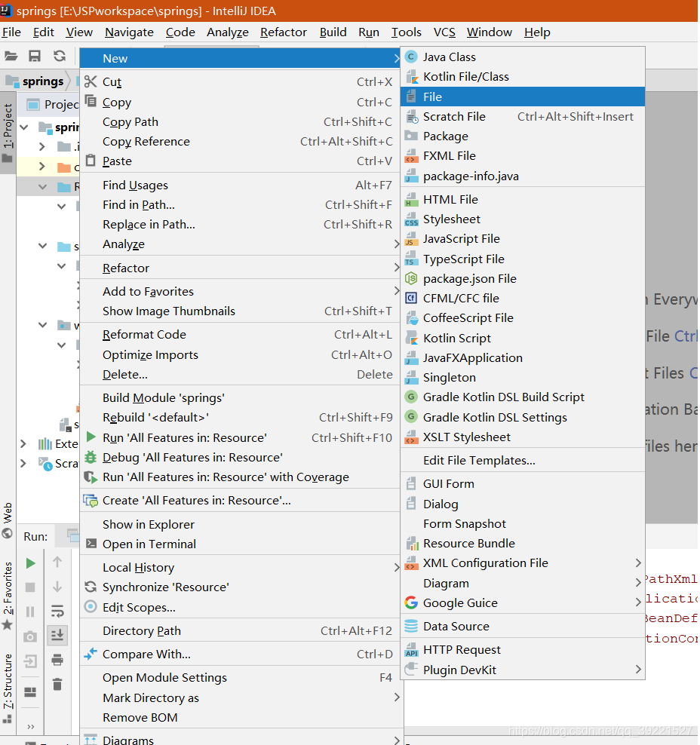Choose Gradle Kotlin DSL Build Script

click(523, 397)
